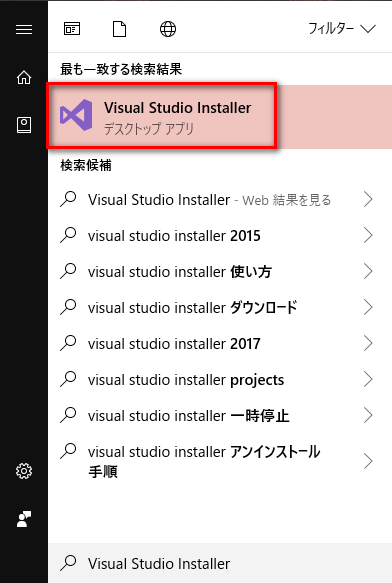Image resolution: width=392 pixels, height=583 pixels.
Task: Expand the chevron for the projects suggestion
Action: [368, 380]
